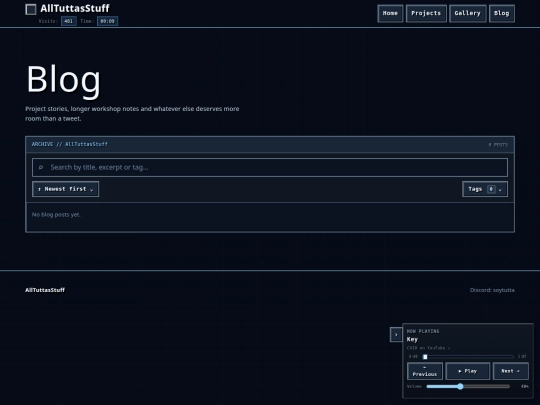This screenshot has height=405, width=540.
Task: Click the footer AllTuttasStuff text
Action: [x=45, y=290]
